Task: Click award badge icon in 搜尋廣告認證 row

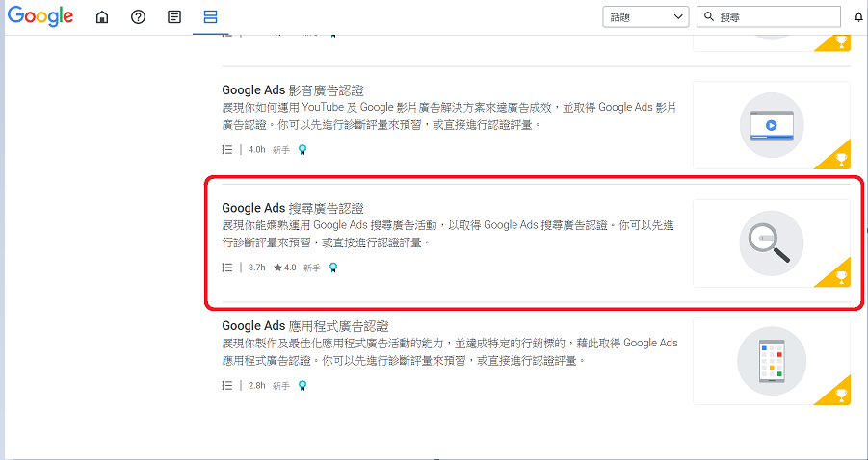Action: (x=333, y=268)
